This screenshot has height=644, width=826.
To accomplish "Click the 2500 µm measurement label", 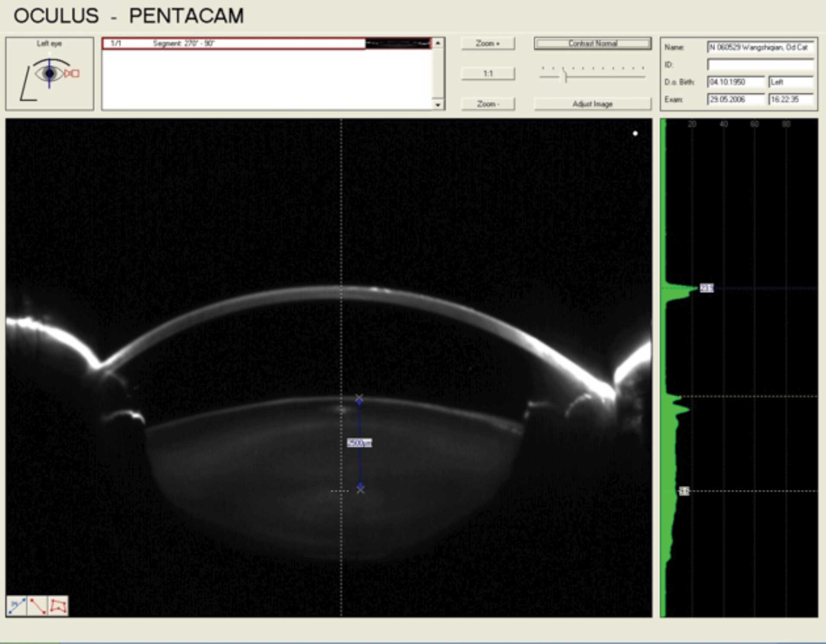I will click(359, 443).
